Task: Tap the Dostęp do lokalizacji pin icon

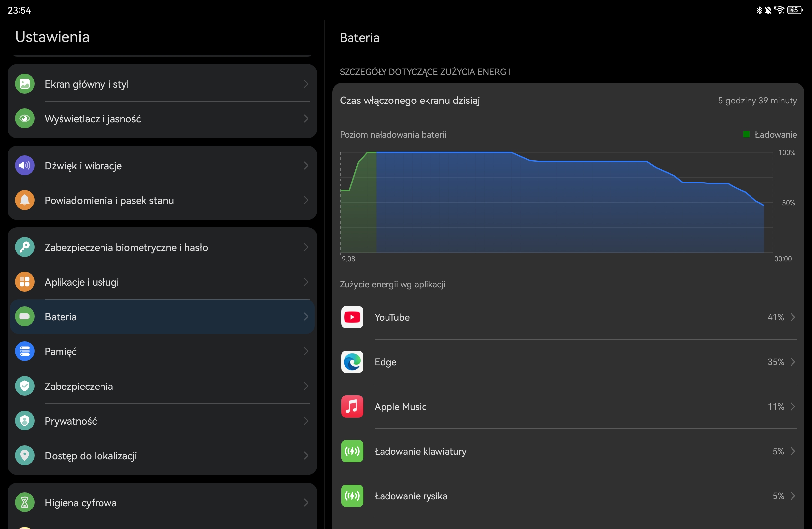Action: 24,456
